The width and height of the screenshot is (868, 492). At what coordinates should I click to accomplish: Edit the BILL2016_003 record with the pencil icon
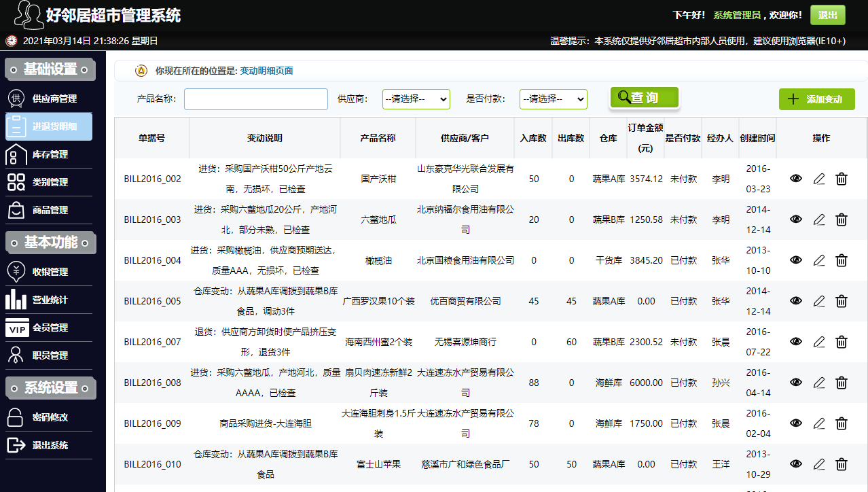point(819,219)
